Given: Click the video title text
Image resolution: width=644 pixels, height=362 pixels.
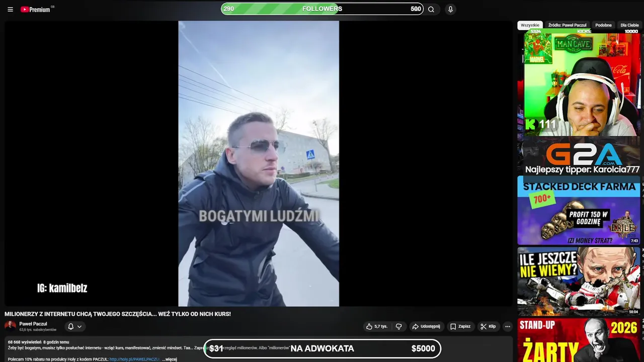Looking at the screenshot, I should 118,314.
